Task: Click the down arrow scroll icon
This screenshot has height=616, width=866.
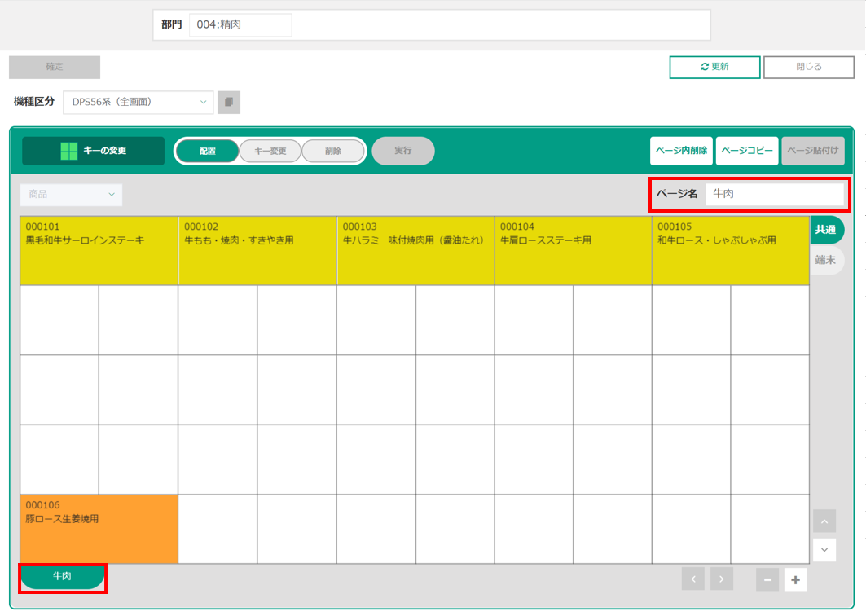Action: pos(824,550)
